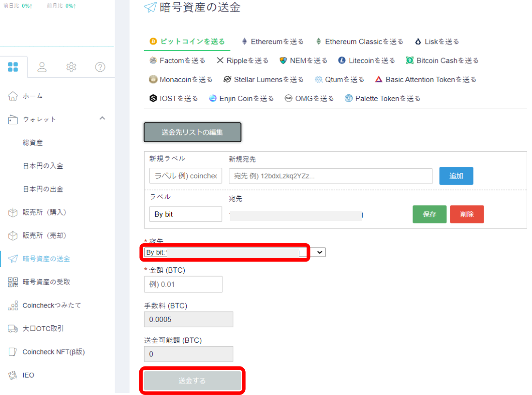Image resolution: width=532 pixels, height=395 pixels.
Task: Click the green 保存 button
Action: click(429, 214)
